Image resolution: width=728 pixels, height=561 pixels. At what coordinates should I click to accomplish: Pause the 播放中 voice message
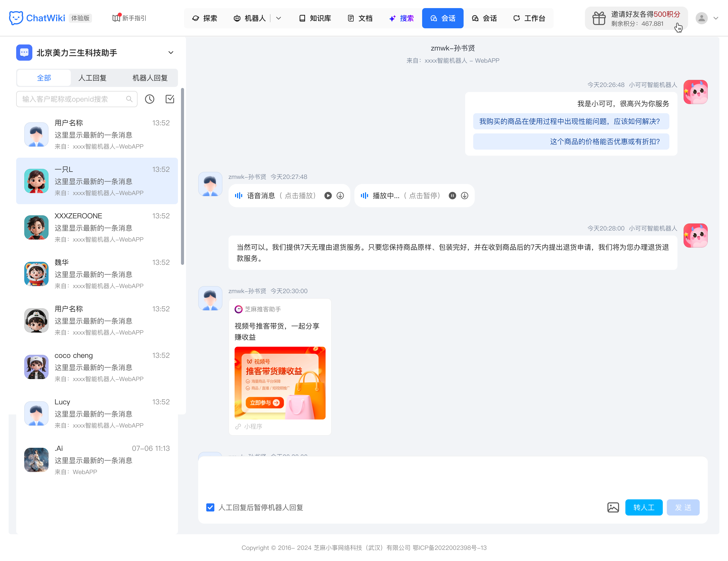point(452,196)
